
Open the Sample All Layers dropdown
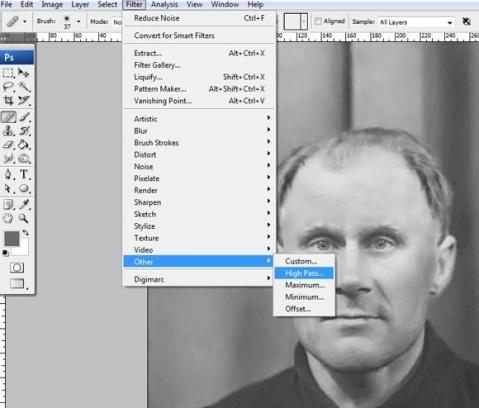[x=416, y=22]
